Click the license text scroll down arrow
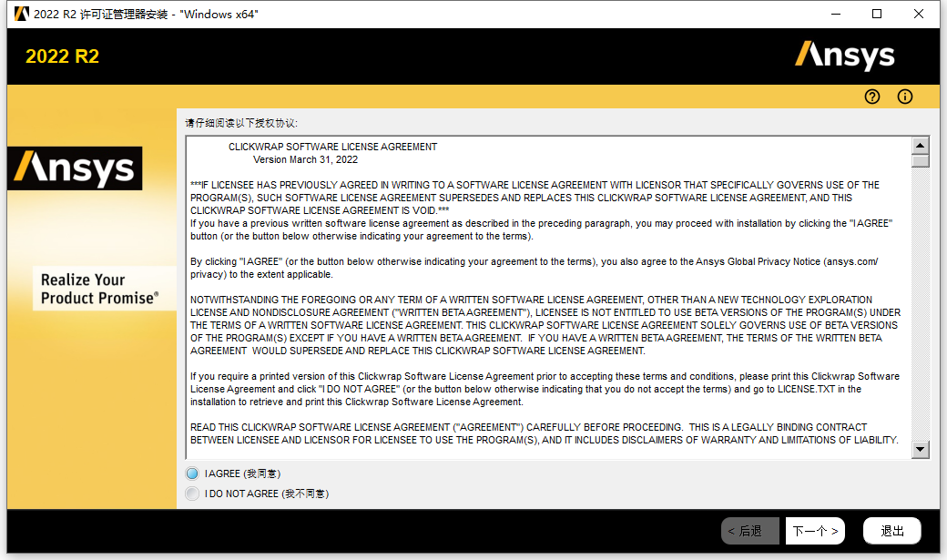 [x=920, y=450]
